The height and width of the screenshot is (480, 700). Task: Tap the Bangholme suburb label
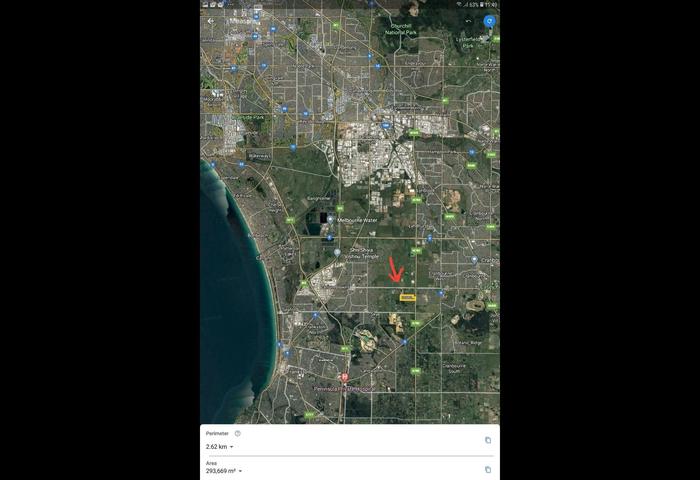click(319, 198)
